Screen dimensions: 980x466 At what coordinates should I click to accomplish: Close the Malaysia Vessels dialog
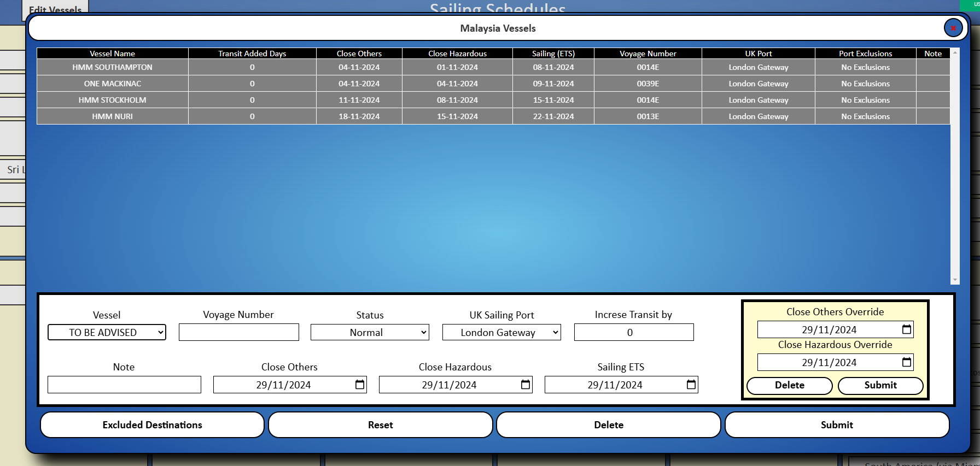[953, 28]
